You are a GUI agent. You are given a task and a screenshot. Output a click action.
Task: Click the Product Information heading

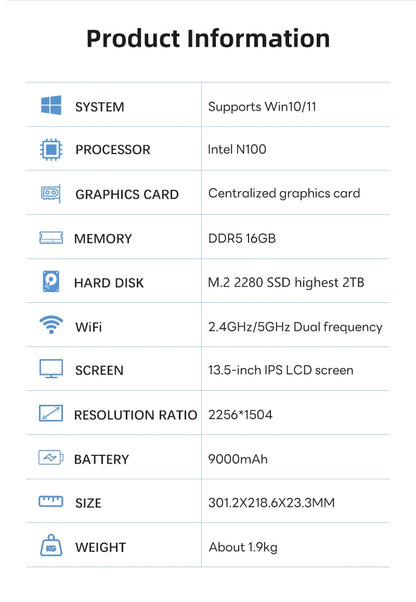(x=208, y=38)
